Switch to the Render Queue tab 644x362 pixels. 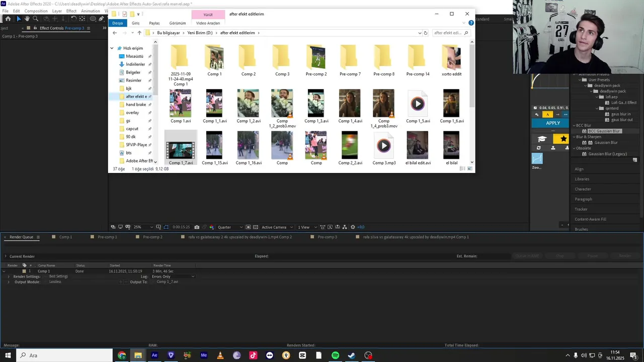point(21,237)
